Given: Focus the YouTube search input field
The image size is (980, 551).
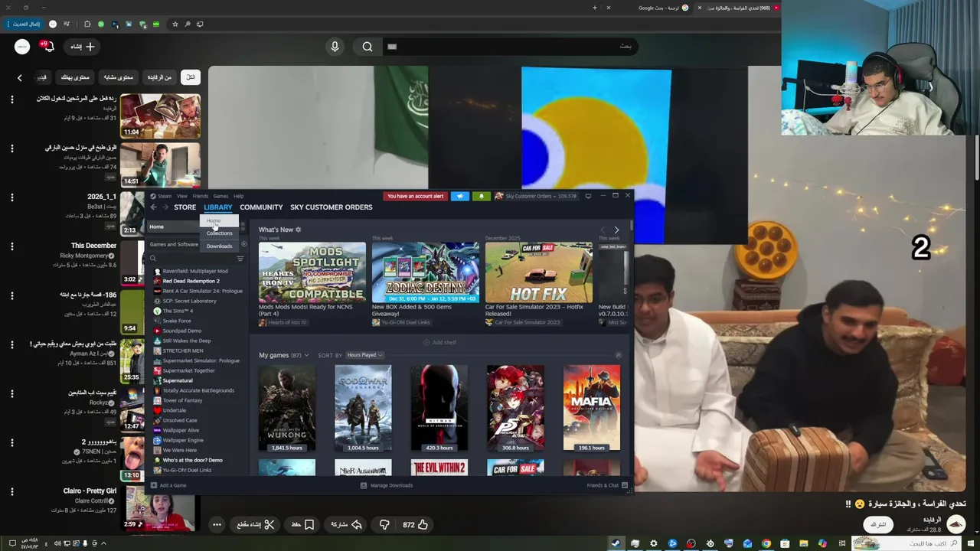Looking at the screenshot, I should [509, 47].
